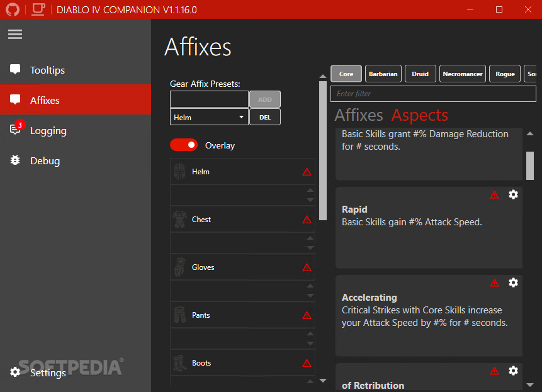Select the Druid class filter
The width and height of the screenshot is (542, 392).
tap(420, 74)
